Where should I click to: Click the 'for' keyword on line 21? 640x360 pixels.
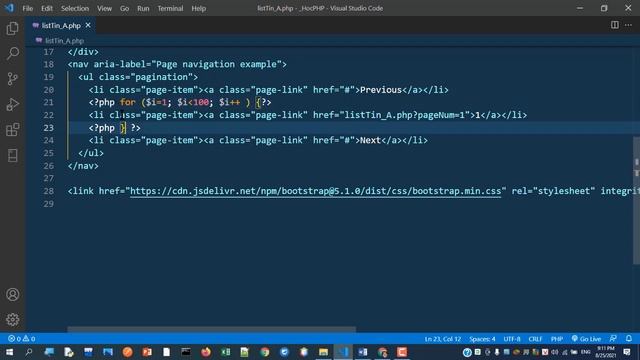coord(128,102)
